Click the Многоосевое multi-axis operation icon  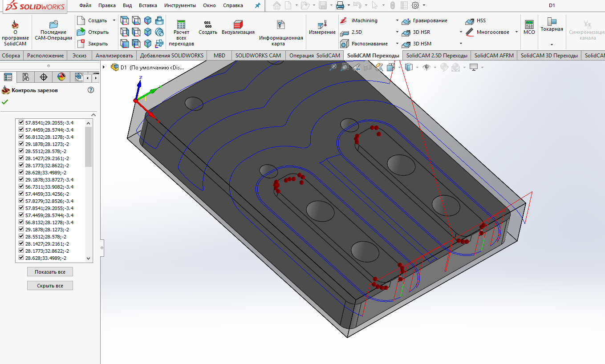pos(469,32)
